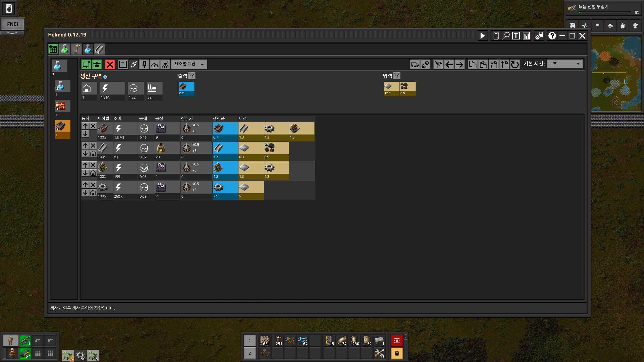Click the logistics truck icon
The image size is (644, 362).
(415, 64)
